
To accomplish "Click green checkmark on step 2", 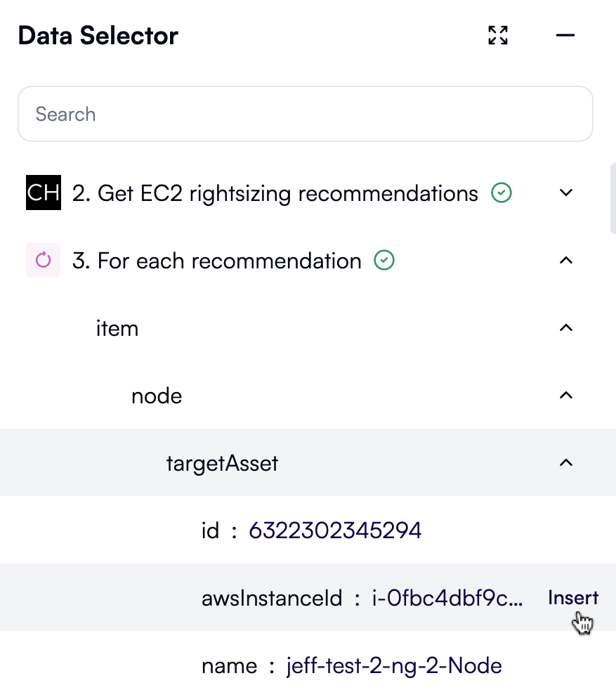I will pos(502,193).
